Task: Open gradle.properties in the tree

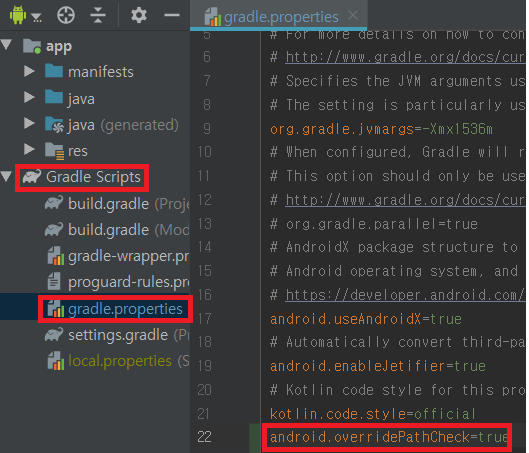Action: pos(125,309)
